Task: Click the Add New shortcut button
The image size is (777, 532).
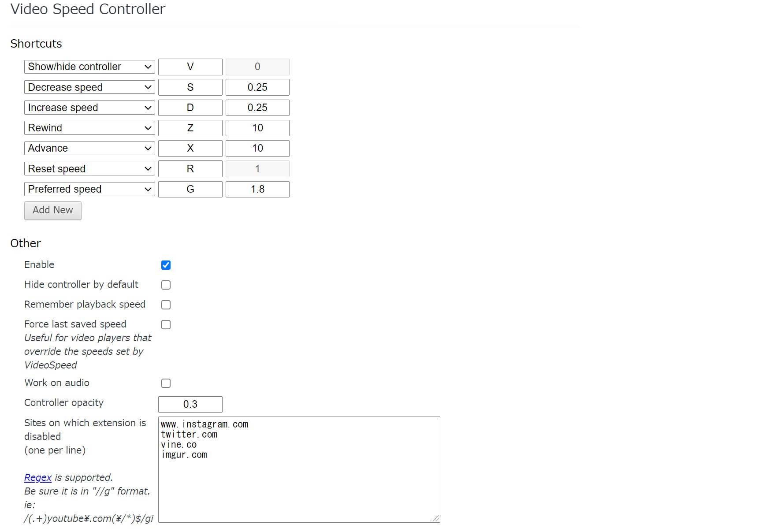Action: [x=53, y=210]
